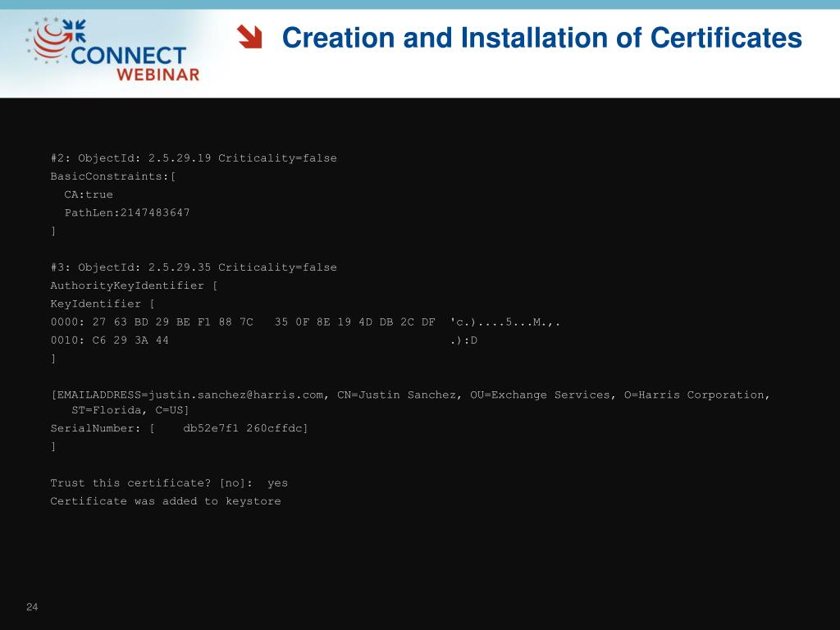
Task: Click slide page number 24
Action: coord(32,607)
